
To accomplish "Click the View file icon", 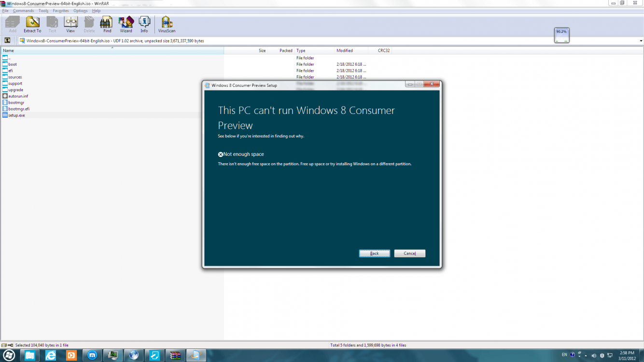I will click(x=70, y=24).
